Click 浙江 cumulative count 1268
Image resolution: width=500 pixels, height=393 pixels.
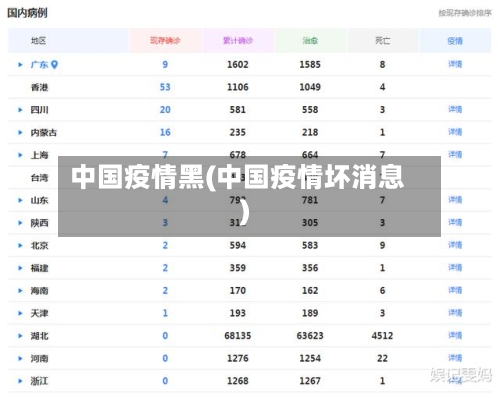(x=238, y=381)
